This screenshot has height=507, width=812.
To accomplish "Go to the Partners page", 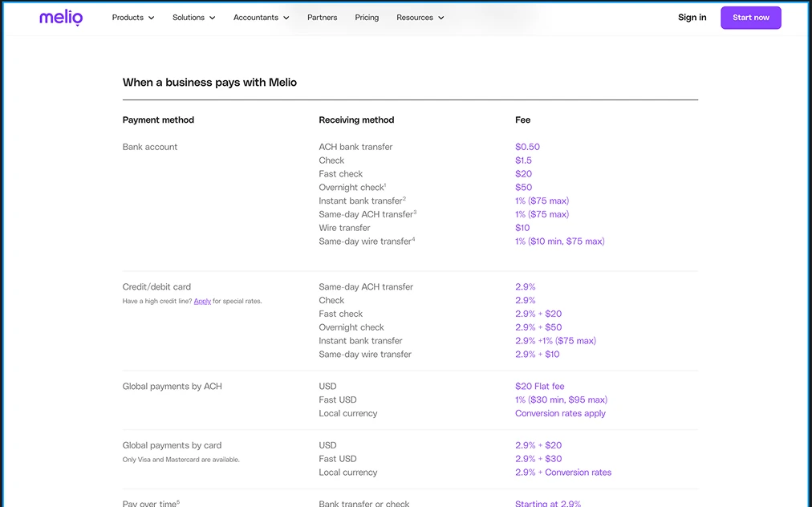I will point(322,18).
